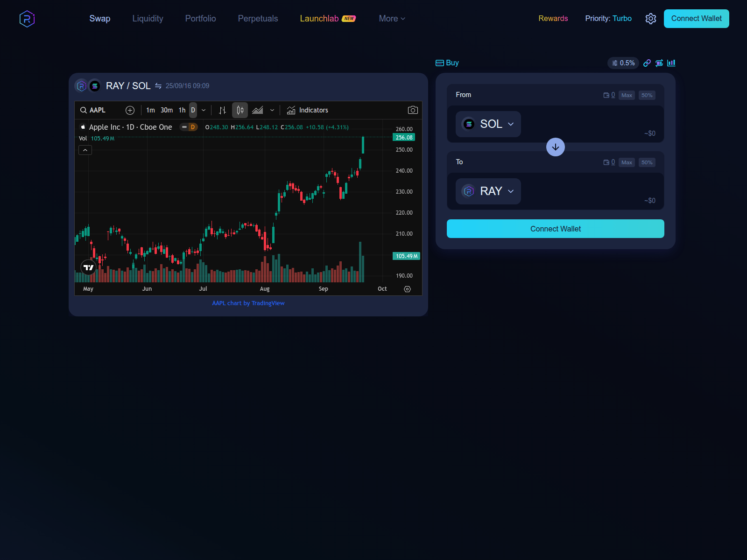Click 50% in the To row
The width and height of the screenshot is (747, 560).
pos(647,162)
